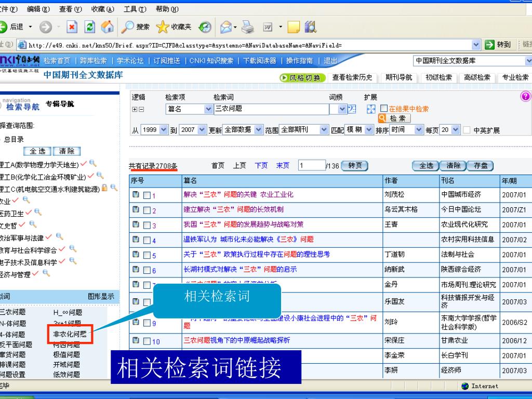Click the expand (扩展) blue grid icon
Viewport: 532px width, 399px height.
(371, 109)
